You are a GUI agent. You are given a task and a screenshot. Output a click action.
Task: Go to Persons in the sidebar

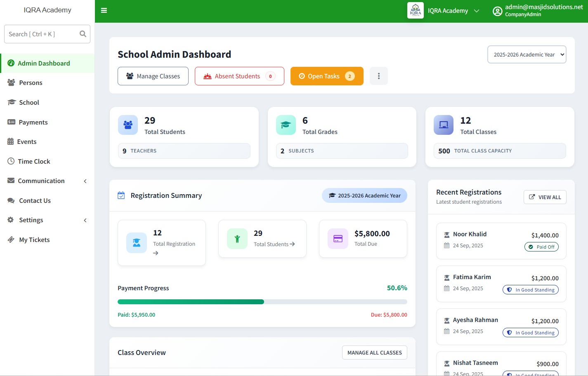(x=47, y=82)
